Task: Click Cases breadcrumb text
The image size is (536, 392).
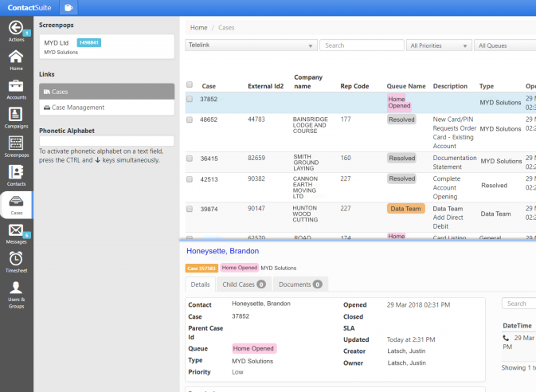Action: (x=226, y=28)
